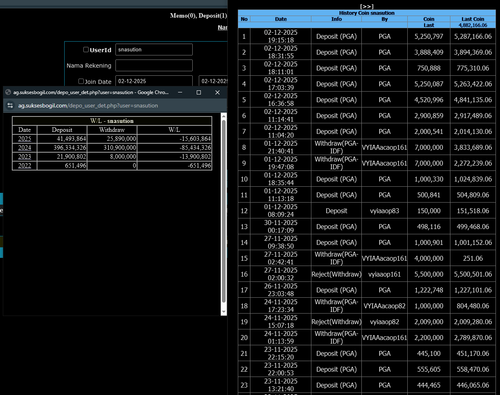The height and width of the screenshot is (395, 500).
Task: Select row 15 last coin 251.06
Action: [473, 258]
